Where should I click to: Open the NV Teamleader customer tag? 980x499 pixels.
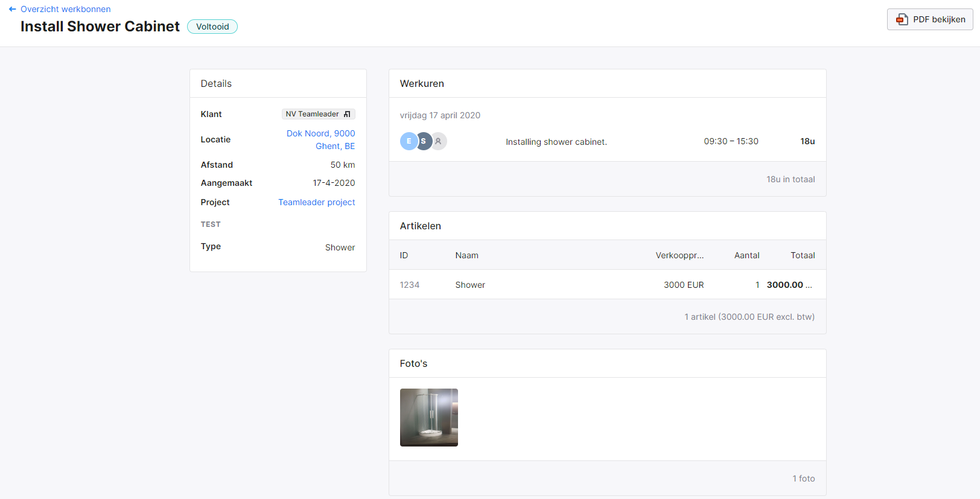pos(318,114)
